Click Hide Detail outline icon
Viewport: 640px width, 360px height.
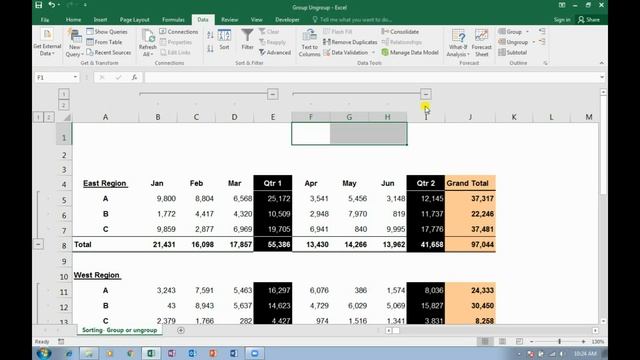542,42
